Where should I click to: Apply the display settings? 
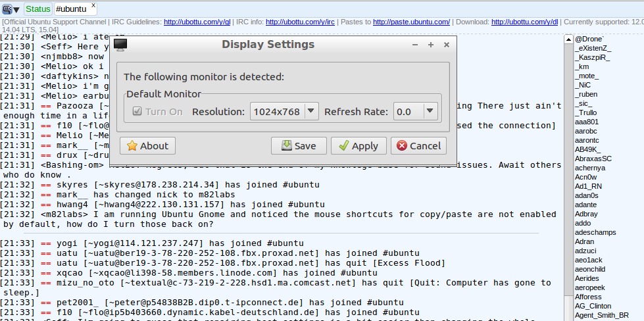359,146
